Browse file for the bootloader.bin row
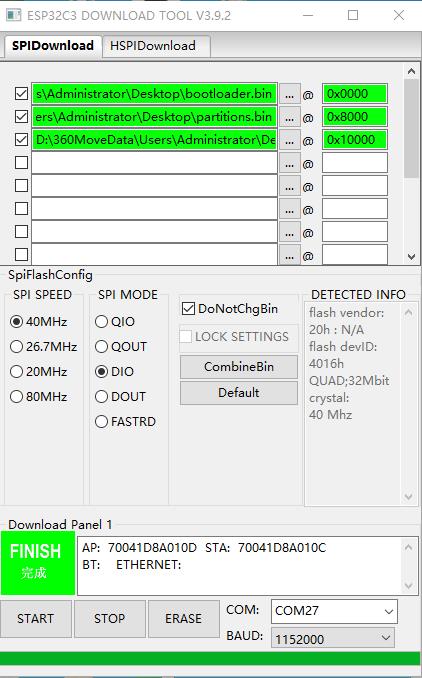Viewport: 422px width, 678px height. (290, 94)
